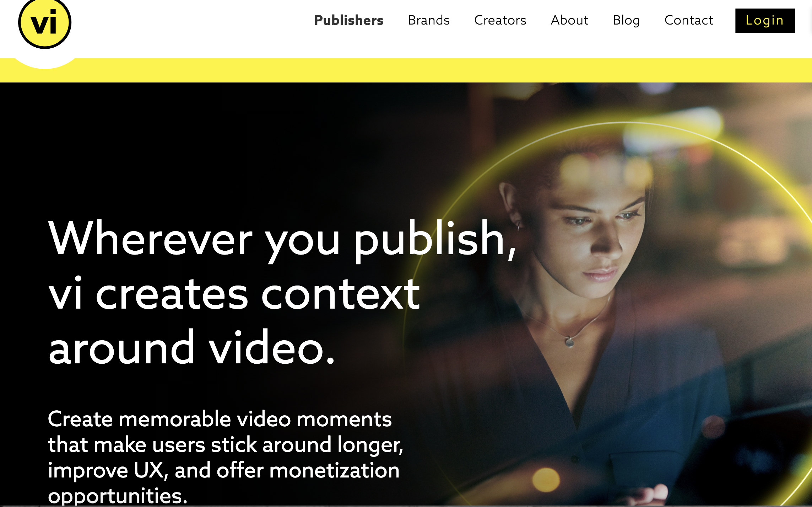812x507 pixels.
Task: Click the woman's earring in the photo
Action: (519, 226)
